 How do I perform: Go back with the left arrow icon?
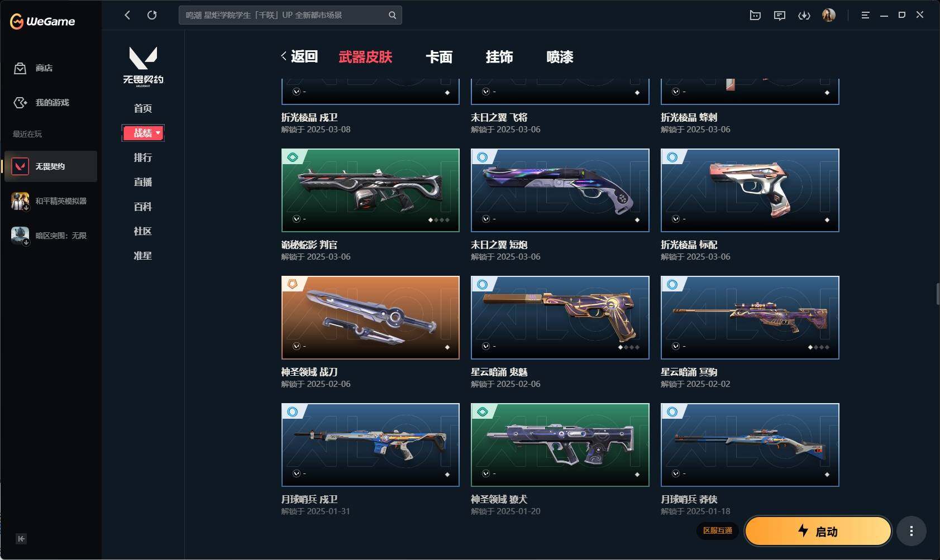point(127,15)
